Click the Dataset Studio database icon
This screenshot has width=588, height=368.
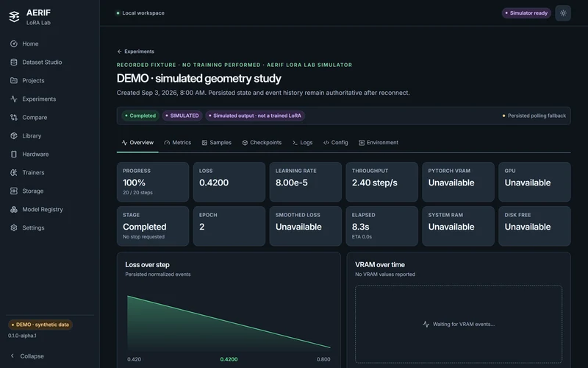point(14,63)
